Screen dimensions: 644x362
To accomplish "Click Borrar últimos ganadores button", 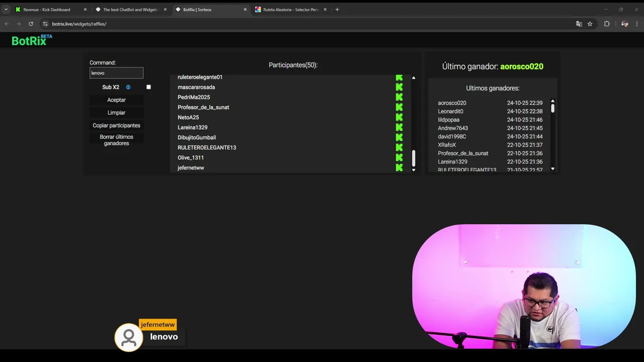I will pos(116,140).
